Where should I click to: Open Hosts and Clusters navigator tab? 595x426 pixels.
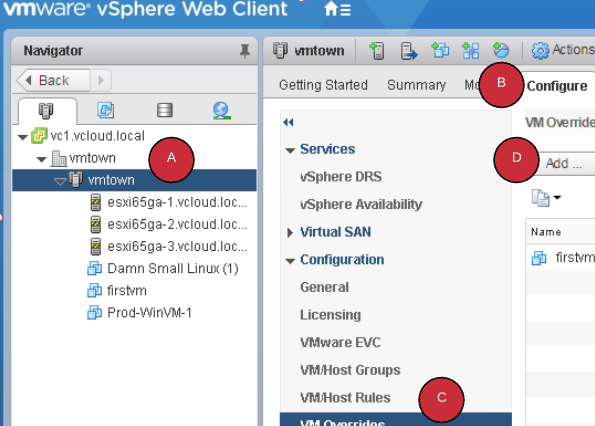[46, 110]
